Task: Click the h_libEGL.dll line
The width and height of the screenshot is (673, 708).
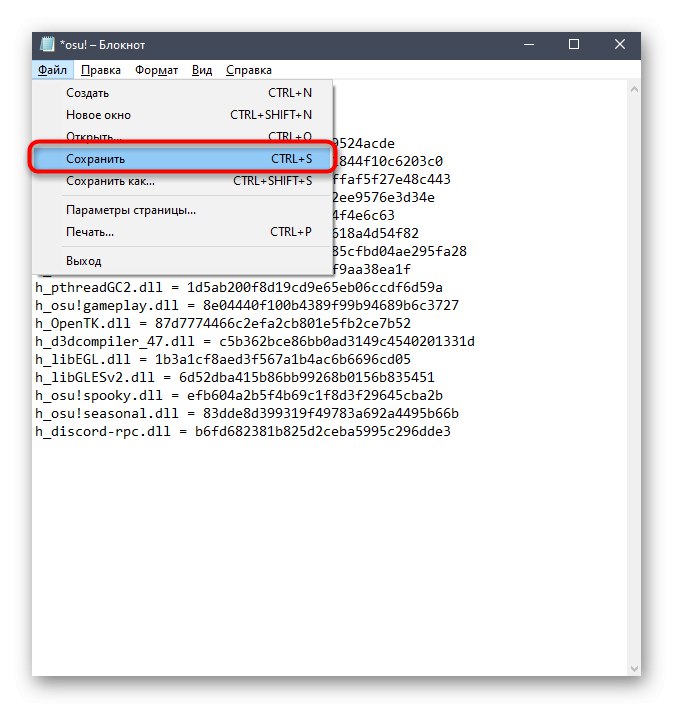Action: [223, 360]
